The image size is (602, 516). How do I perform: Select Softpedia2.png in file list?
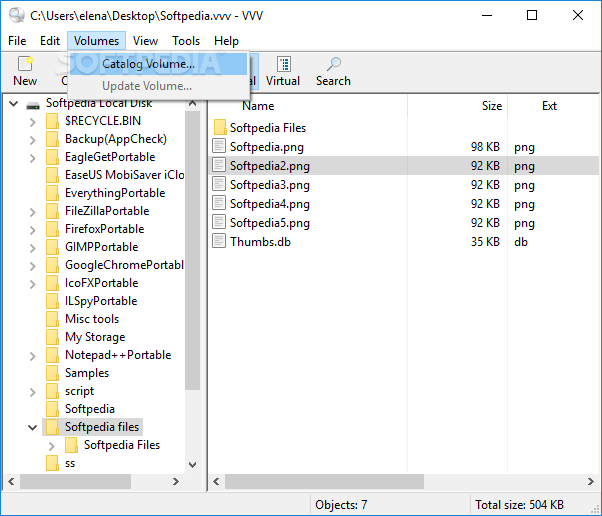[270, 166]
